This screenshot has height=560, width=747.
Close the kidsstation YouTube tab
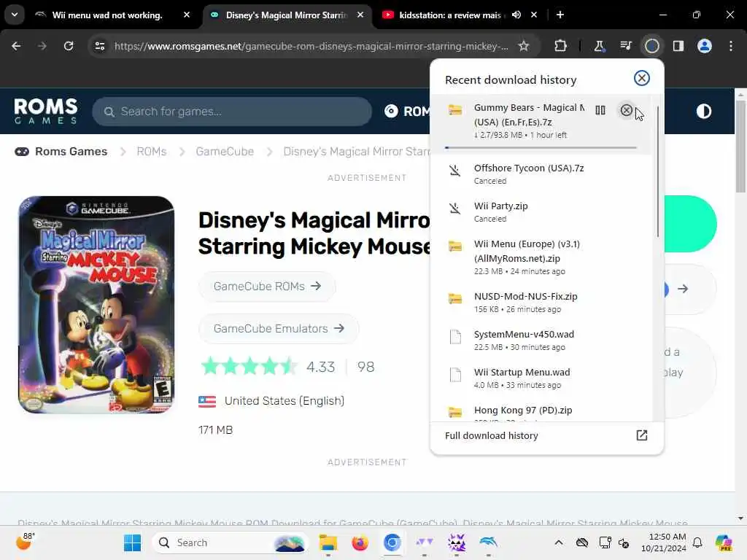pos(534,15)
